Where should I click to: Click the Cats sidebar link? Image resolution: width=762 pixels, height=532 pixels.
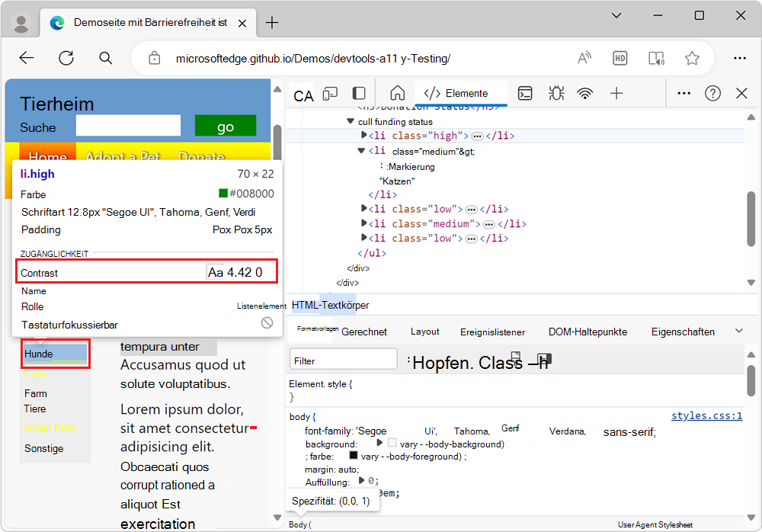34,373
